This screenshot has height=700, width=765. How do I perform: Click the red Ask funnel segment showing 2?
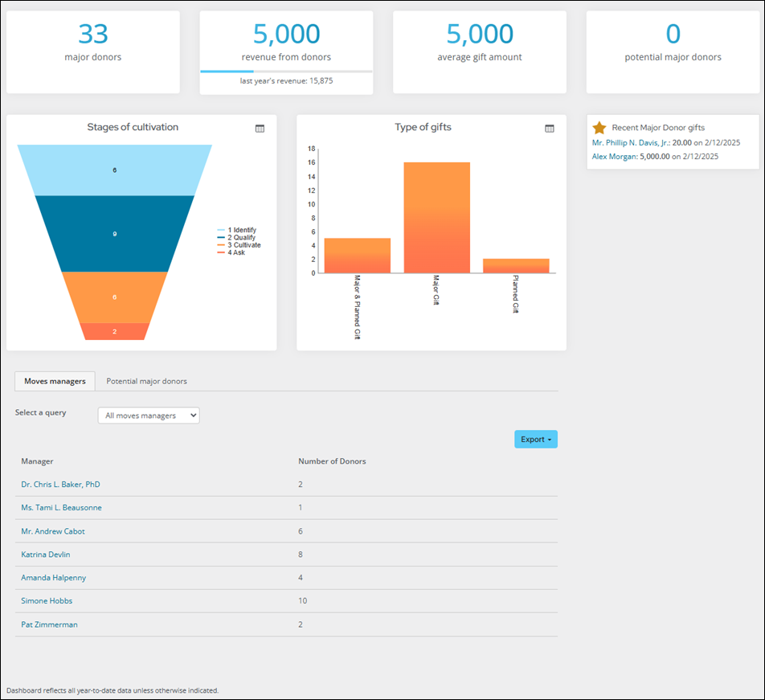(115, 331)
